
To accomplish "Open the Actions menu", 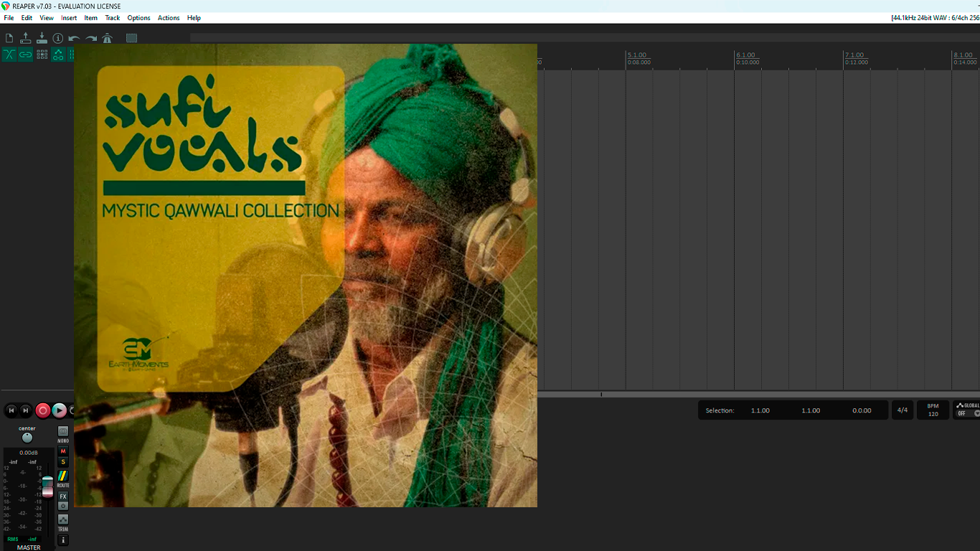I will pos(169,18).
